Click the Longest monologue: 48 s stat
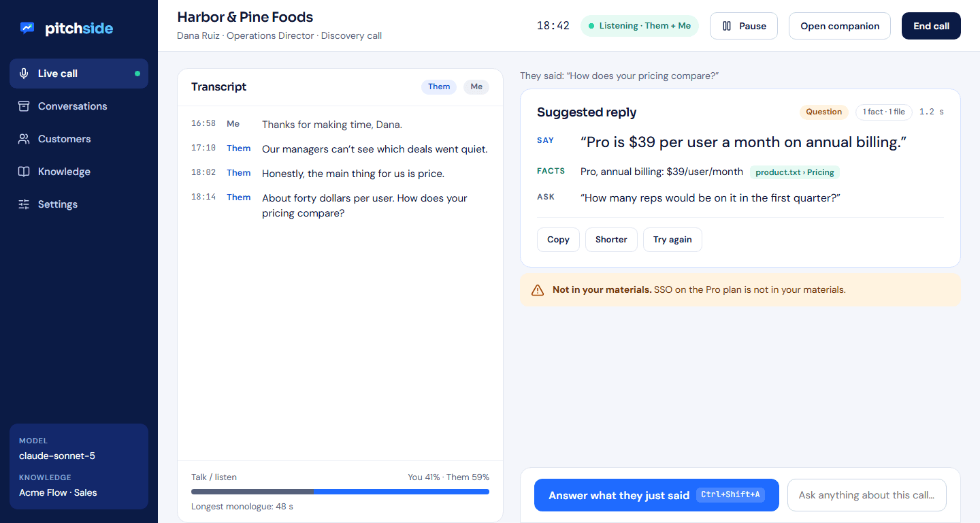Image resolution: width=980 pixels, height=523 pixels. [x=242, y=507]
